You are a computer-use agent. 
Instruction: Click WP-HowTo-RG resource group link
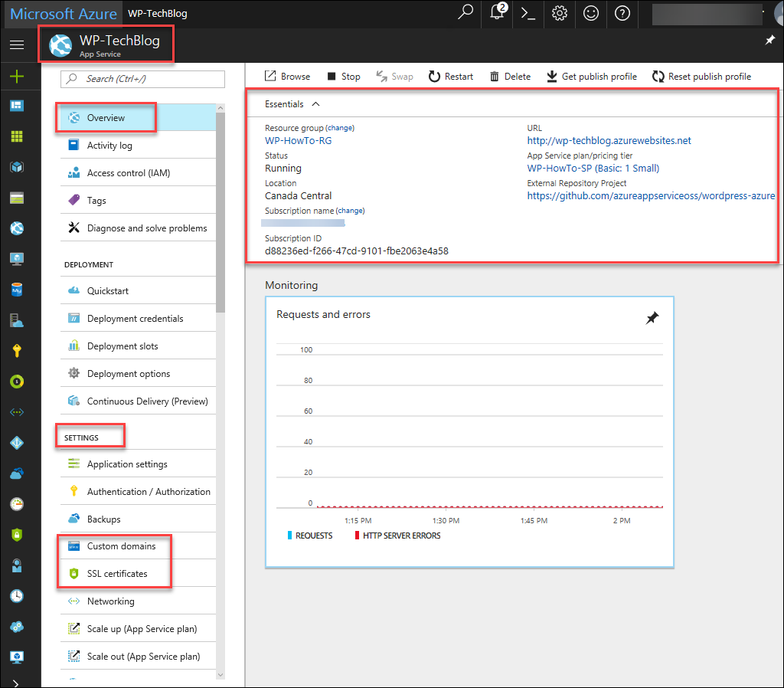click(x=298, y=141)
